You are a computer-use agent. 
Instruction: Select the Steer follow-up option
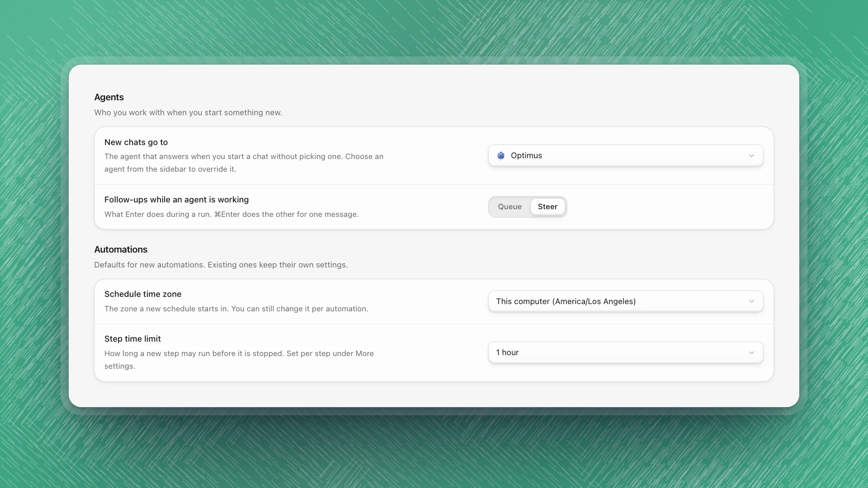547,206
